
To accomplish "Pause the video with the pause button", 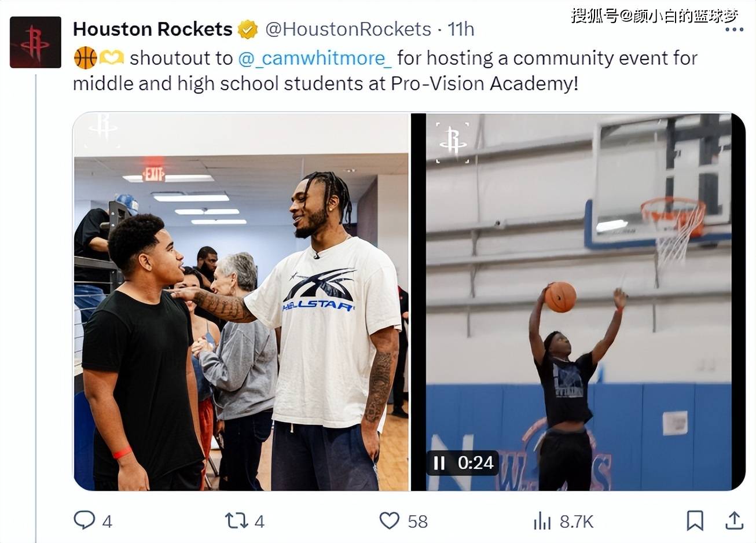I will coord(439,463).
